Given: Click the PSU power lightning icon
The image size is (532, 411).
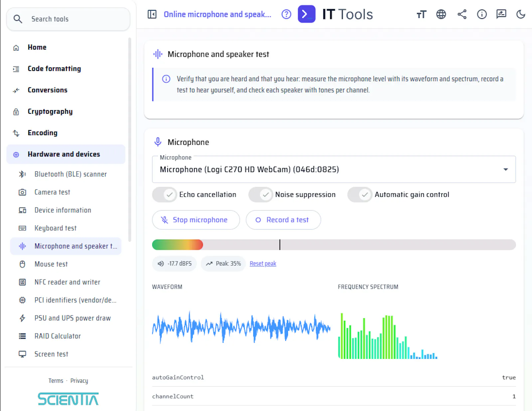Looking at the screenshot, I should click(22, 318).
